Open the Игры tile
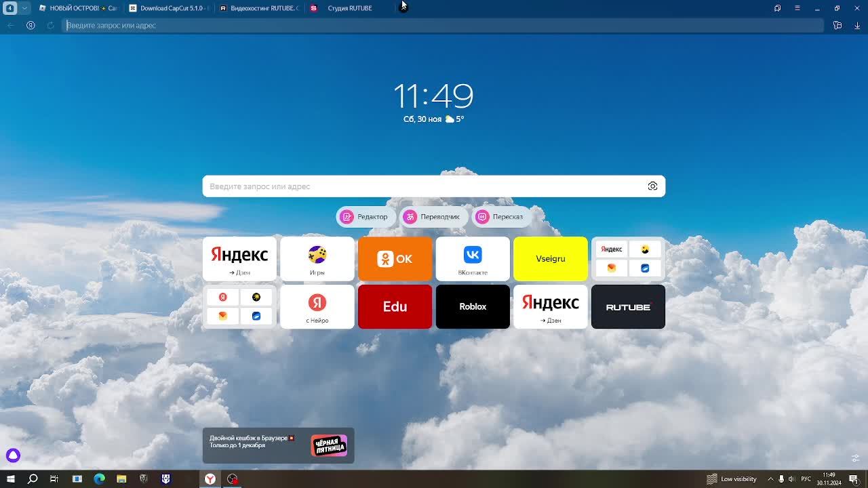The image size is (868, 488). pos(317,259)
